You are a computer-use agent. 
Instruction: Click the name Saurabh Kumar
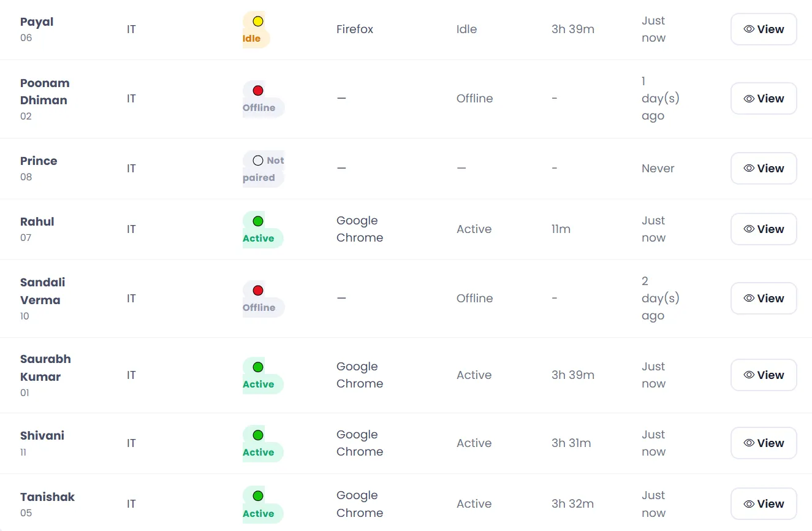pos(45,368)
